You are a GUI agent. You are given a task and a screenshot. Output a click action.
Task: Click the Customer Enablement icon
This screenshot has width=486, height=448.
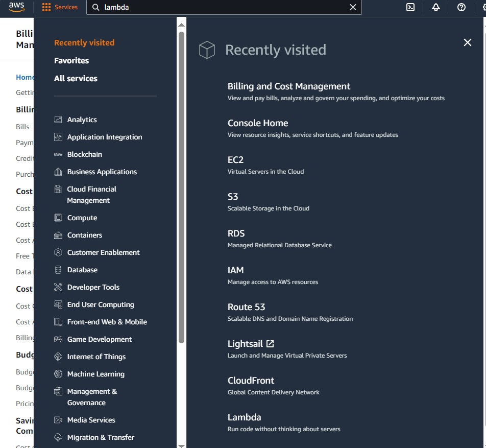point(58,252)
